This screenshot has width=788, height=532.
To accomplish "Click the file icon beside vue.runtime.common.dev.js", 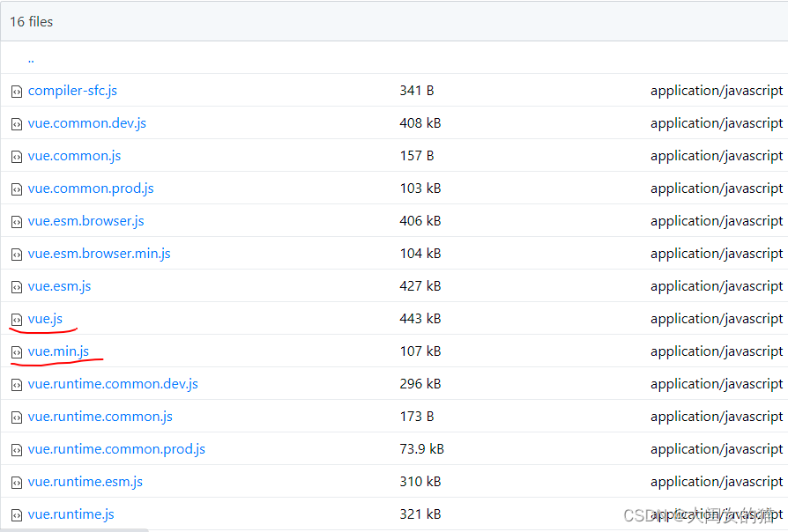I will (x=17, y=385).
